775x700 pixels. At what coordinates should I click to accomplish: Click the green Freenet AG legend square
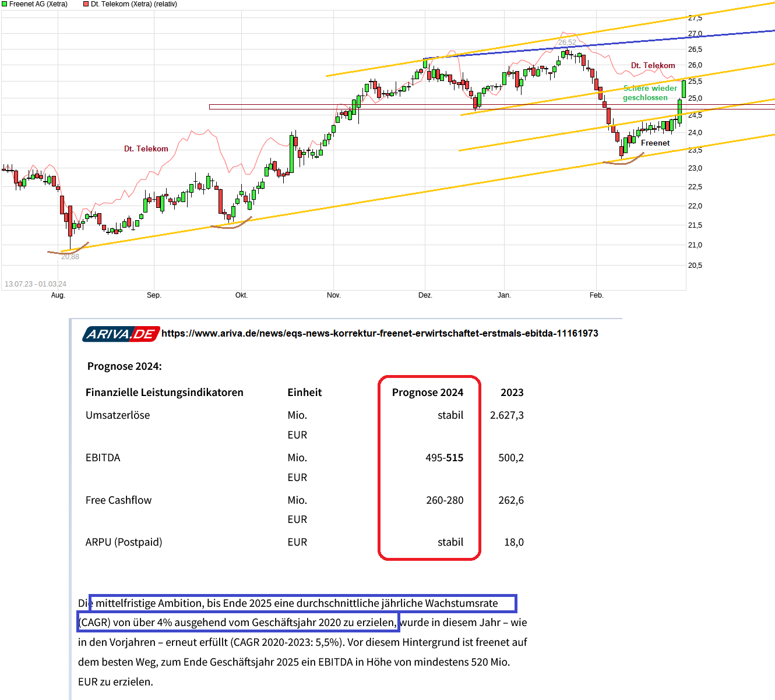click(x=4, y=4)
